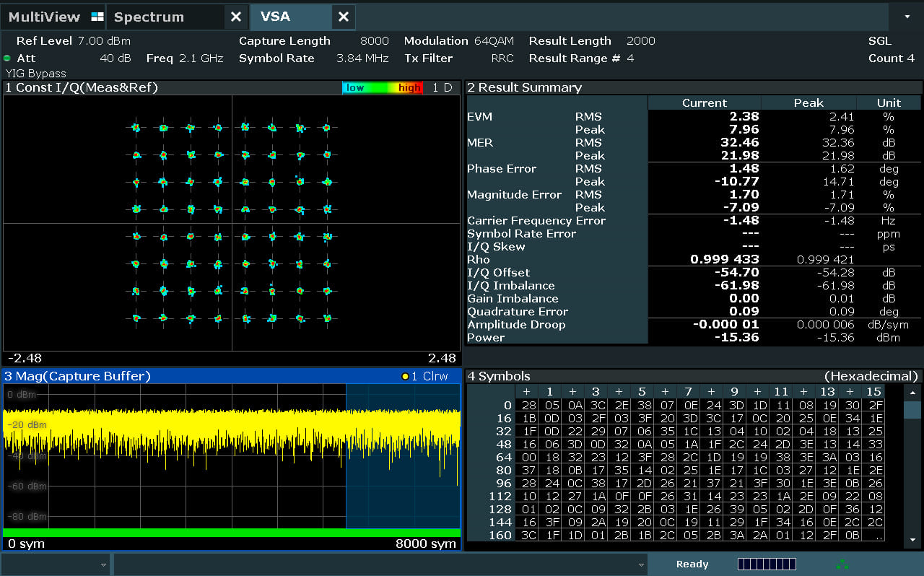Switch to the MultiView tab
Screen dimensions: 924x576
44,17
